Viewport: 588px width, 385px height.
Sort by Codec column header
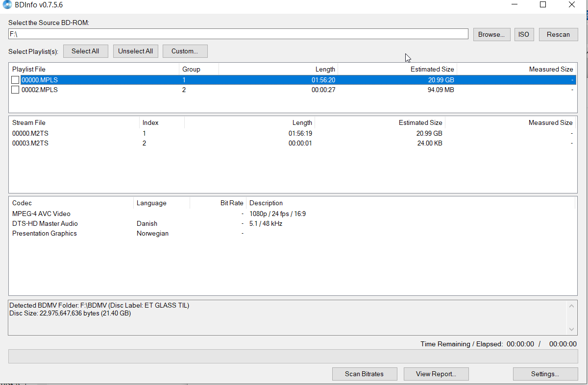point(71,203)
